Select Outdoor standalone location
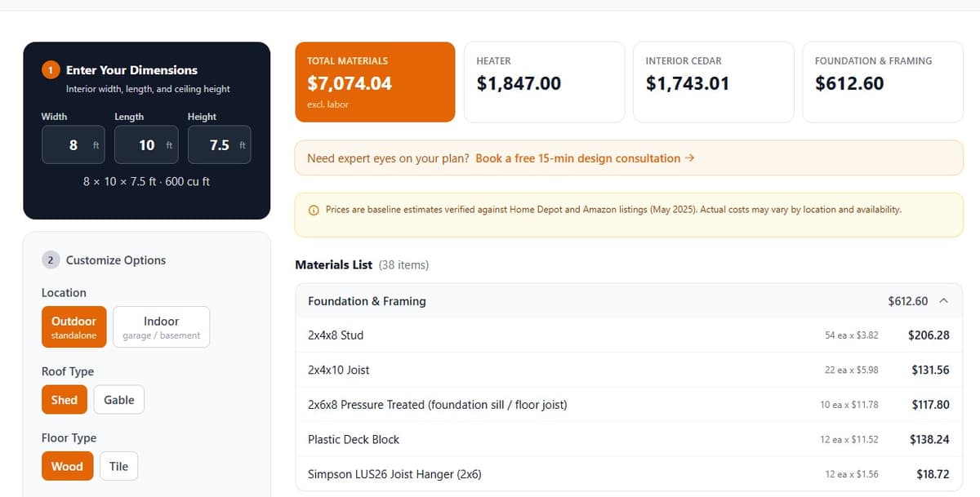This screenshot has width=980, height=497. (x=73, y=326)
